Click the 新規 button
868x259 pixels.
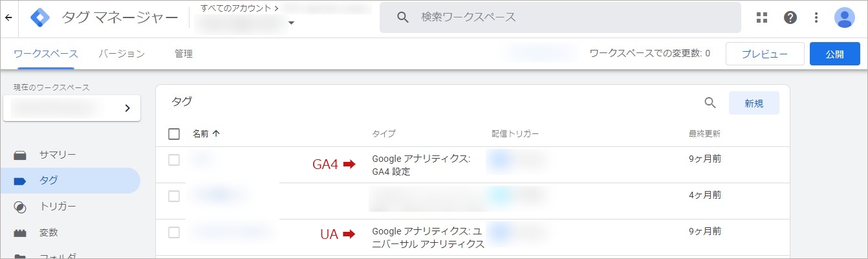pos(754,103)
